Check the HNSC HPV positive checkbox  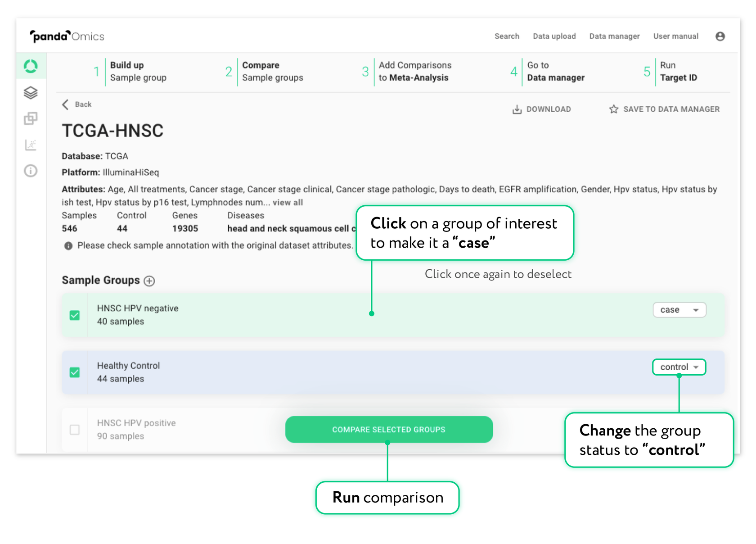click(75, 430)
